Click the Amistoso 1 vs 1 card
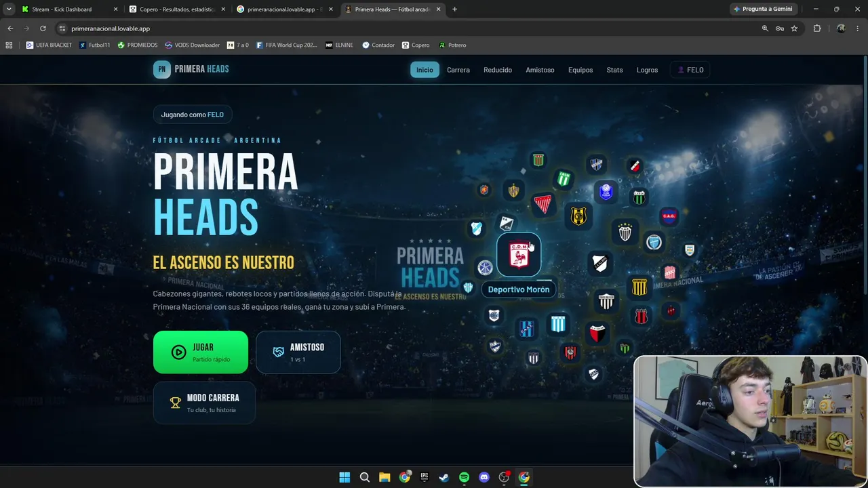 298,352
